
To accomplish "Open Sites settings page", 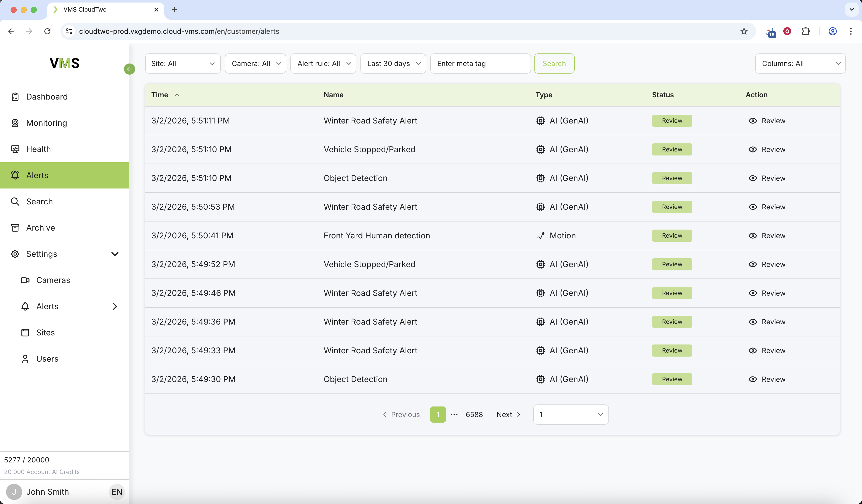I will point(45,332).
